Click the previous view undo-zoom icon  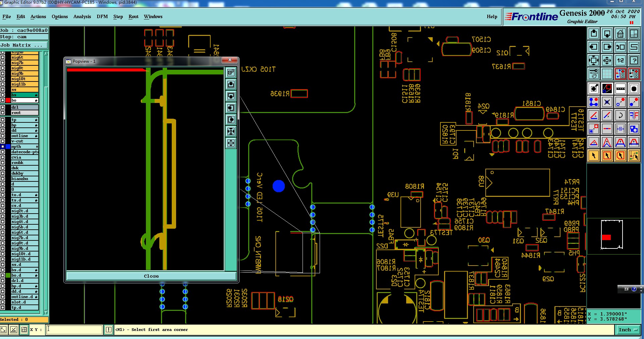tap(621, 47)
